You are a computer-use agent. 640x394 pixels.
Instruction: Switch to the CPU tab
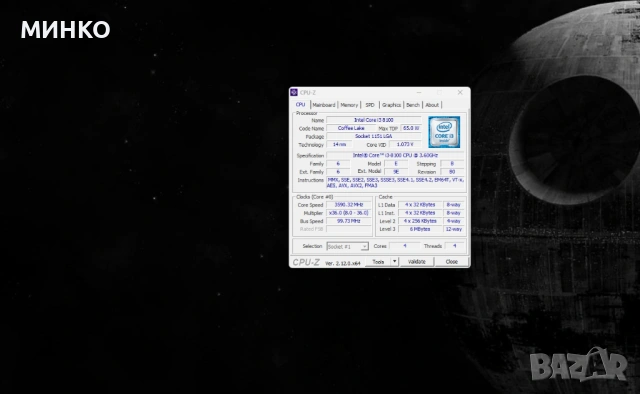point(300,105)
